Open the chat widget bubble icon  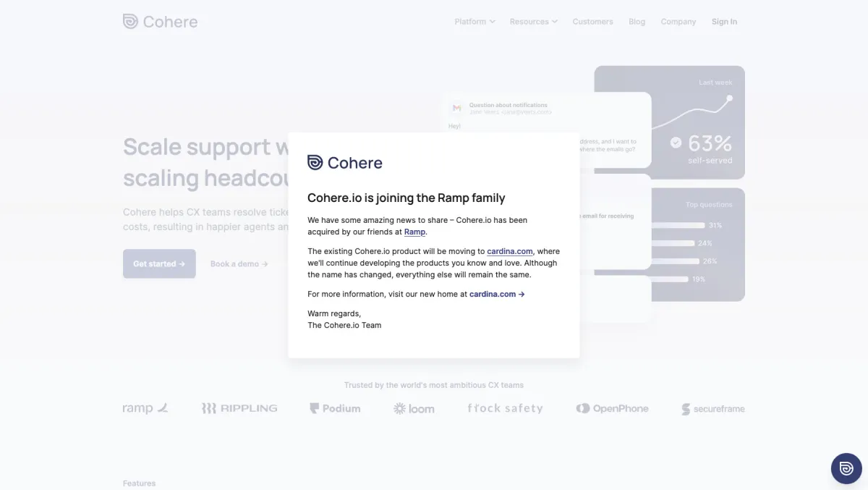point(846,468)
